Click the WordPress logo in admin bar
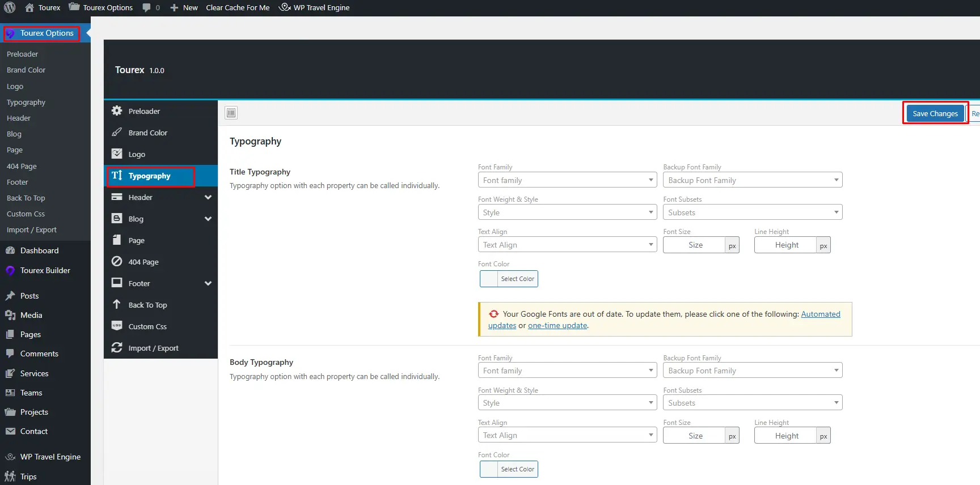980x485 pixels. (x=10, y=7)
